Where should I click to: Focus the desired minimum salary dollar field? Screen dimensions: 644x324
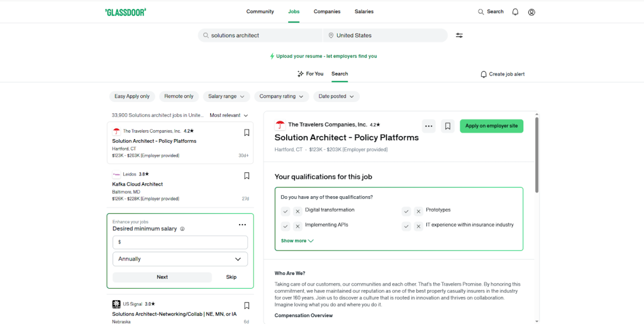pos(180,242)
